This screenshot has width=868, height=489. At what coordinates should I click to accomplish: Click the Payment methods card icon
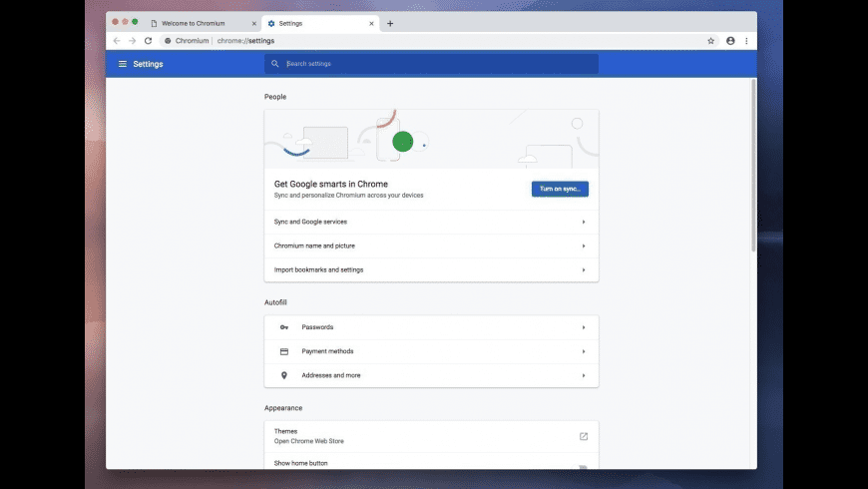tap(284, 351)
